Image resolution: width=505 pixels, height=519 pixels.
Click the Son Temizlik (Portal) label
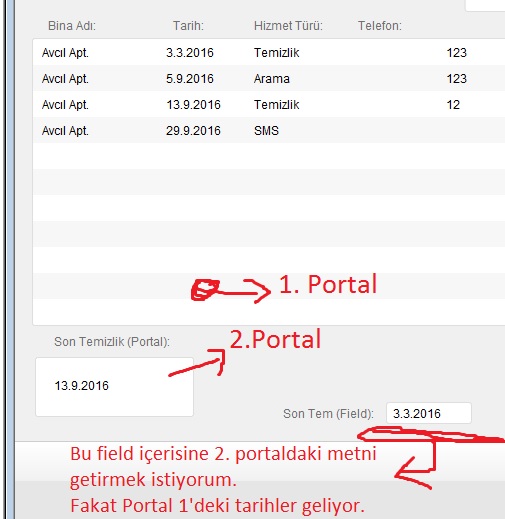(112, 342)
